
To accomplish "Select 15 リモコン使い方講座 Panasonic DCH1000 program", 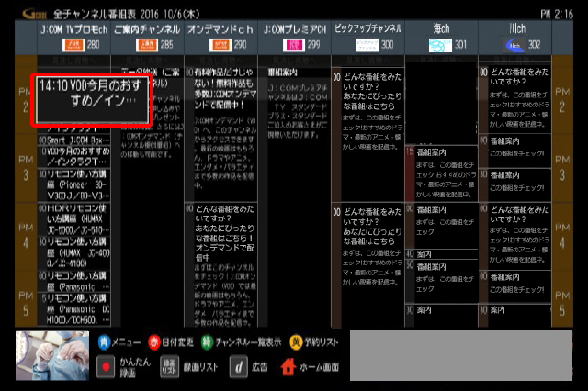I will (x=73, y=309).
